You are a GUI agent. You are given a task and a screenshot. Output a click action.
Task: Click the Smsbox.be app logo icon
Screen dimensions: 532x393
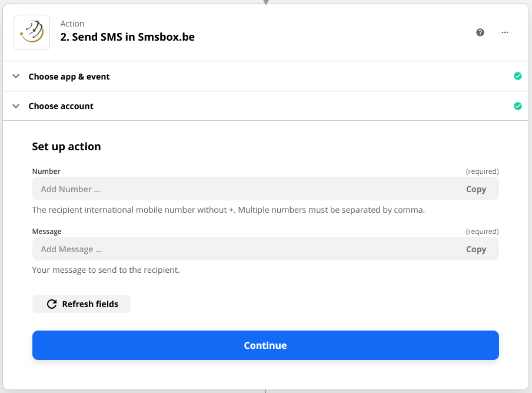click(x=31, y=32)
